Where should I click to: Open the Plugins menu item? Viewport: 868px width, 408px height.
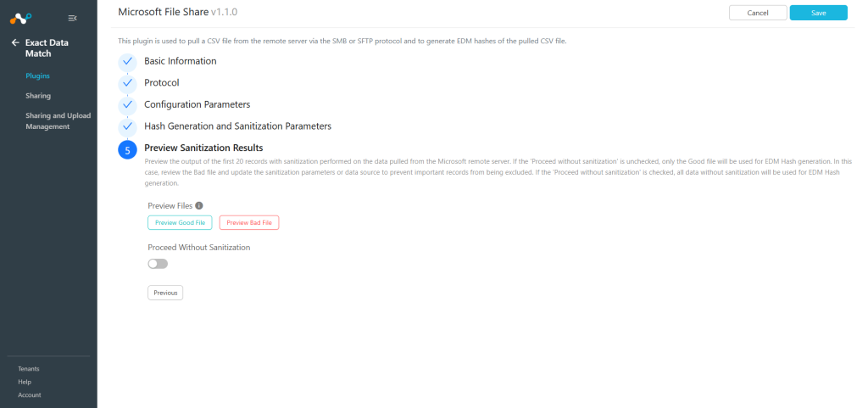37,75
